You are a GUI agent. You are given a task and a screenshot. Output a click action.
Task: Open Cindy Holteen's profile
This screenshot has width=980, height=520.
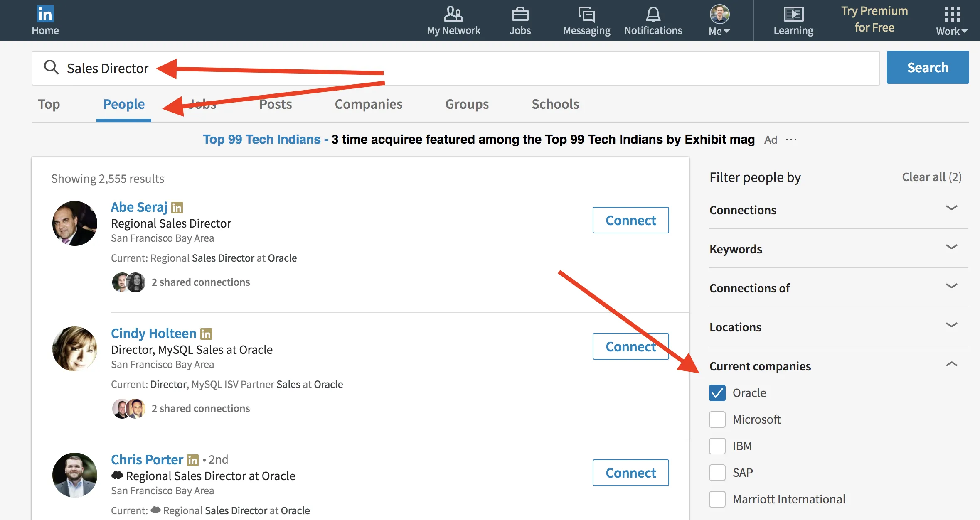(x=153, y=333)
